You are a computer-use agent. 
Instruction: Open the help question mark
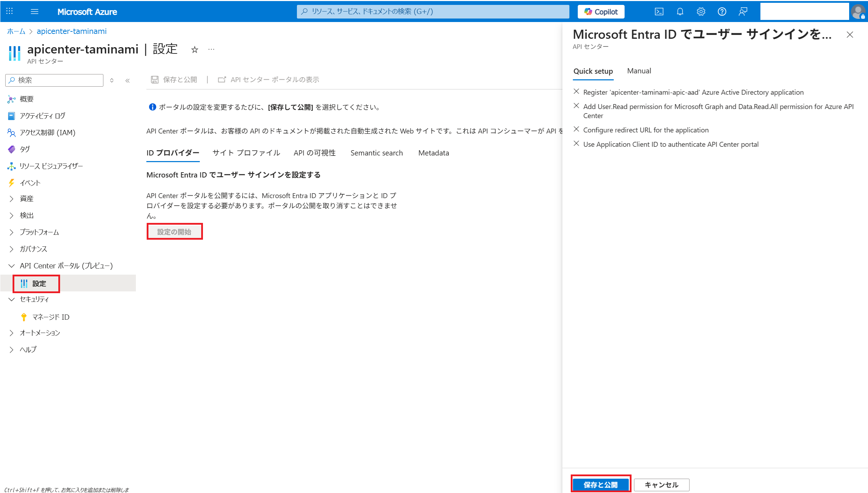pos(722,12)
